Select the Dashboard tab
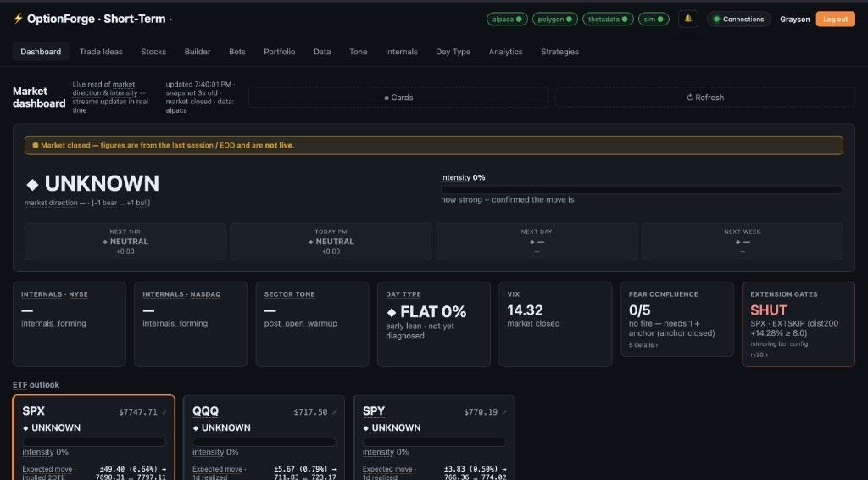868x480 pixels. (41, 52)
